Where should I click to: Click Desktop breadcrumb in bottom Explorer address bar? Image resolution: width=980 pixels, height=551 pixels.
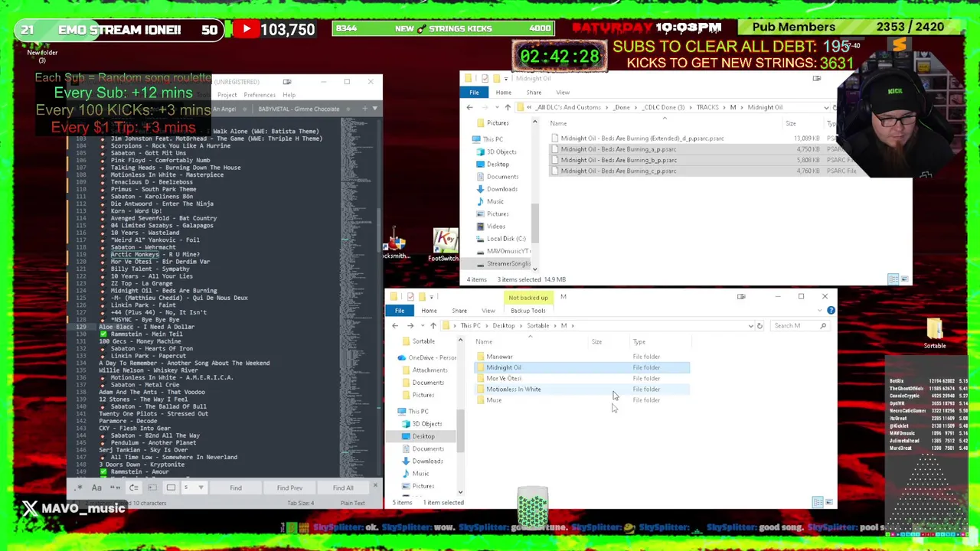[x=504, y=325]
